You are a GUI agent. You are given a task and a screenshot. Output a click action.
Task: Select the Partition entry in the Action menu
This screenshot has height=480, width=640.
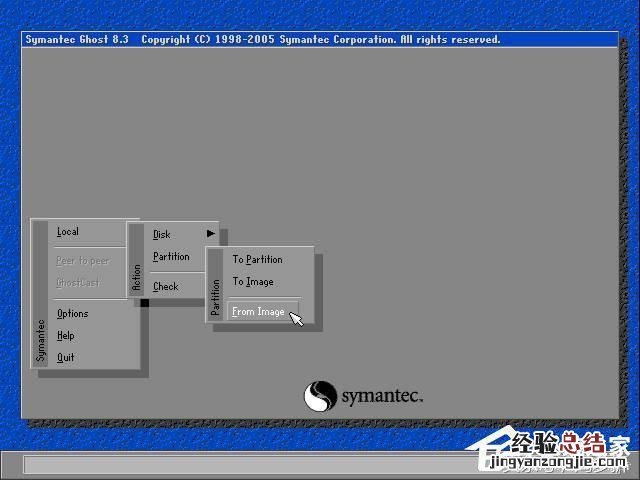(x=171, y=256)
